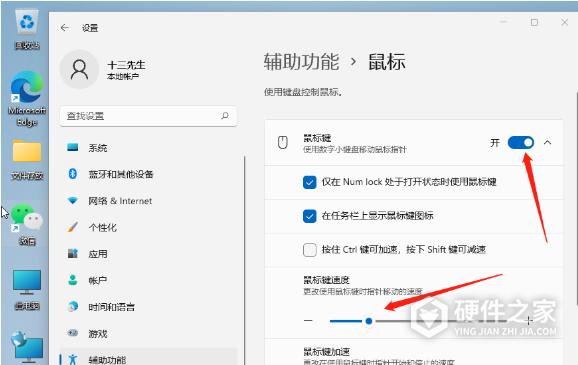Click the 鼠标键加速 label
Image resolution: width=578 pixels, height=365 pixels.
tap(326, 351)
